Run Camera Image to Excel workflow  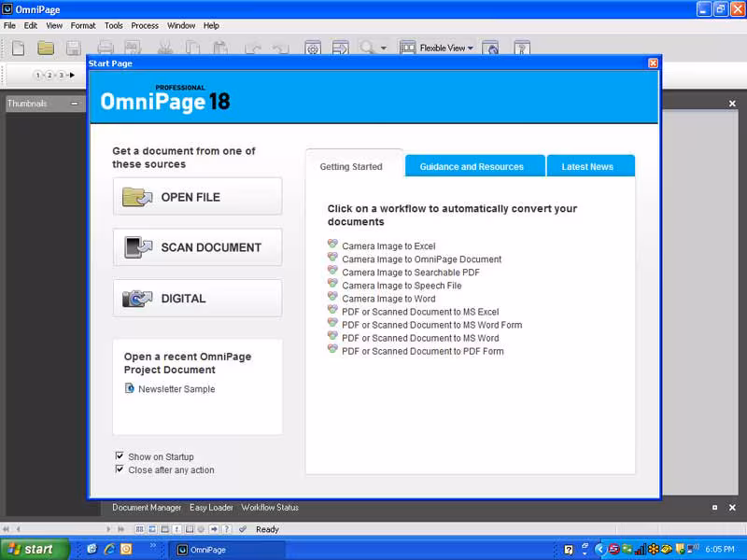click(x=388, y=246)
